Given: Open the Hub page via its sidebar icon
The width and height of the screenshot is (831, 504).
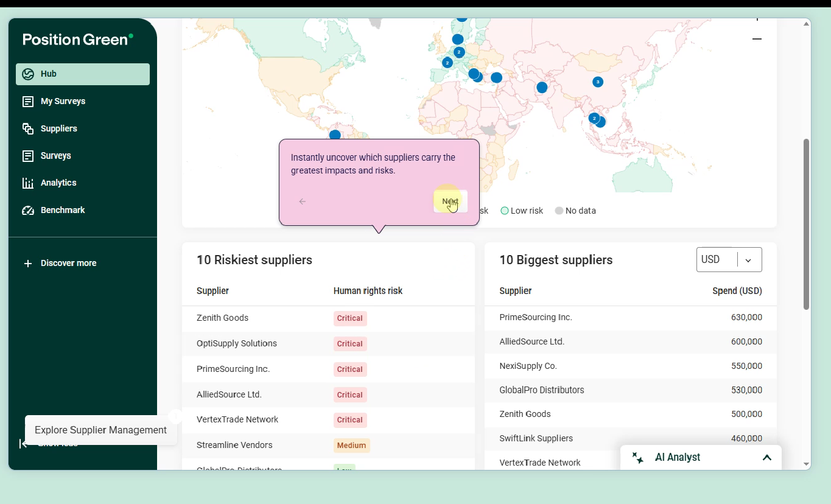Looking at the screenshot, I should pyautogui.click(x=28, y=74).
